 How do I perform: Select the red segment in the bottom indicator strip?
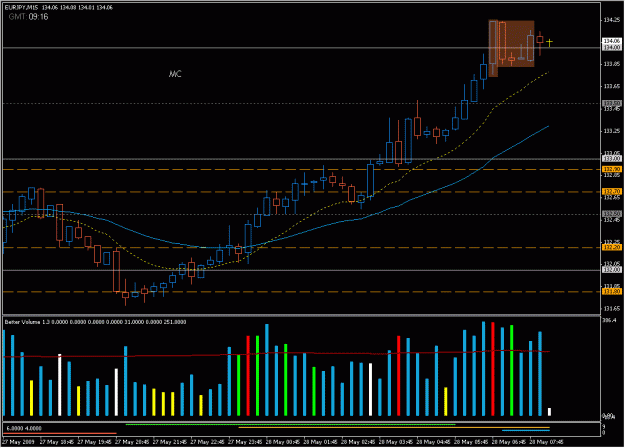pyautogui.click(x=60, y=433)
